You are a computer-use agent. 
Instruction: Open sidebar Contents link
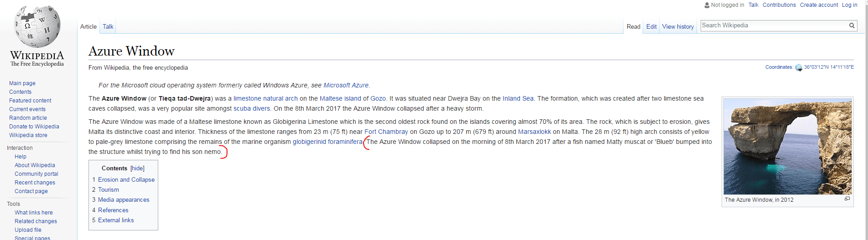(20, 92)
